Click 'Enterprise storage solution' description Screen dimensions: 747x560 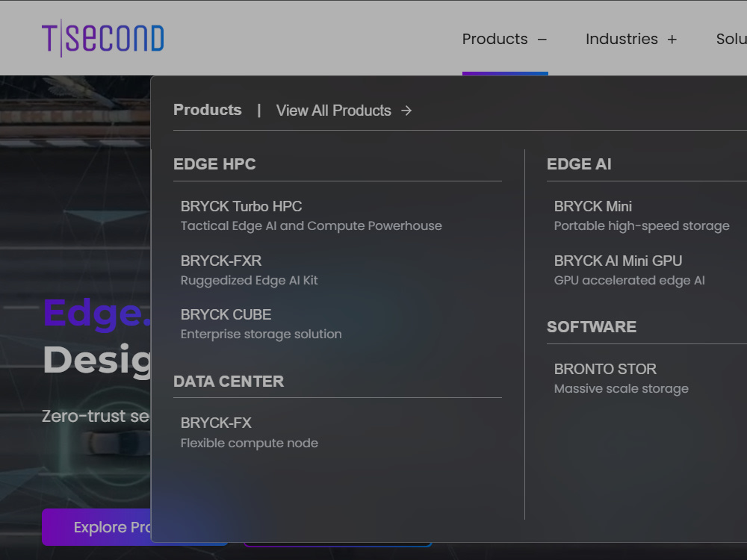click(261, 335)
